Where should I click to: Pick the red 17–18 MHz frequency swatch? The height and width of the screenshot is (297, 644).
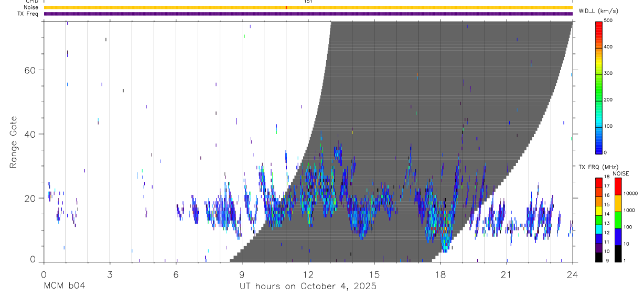point(599,182)
